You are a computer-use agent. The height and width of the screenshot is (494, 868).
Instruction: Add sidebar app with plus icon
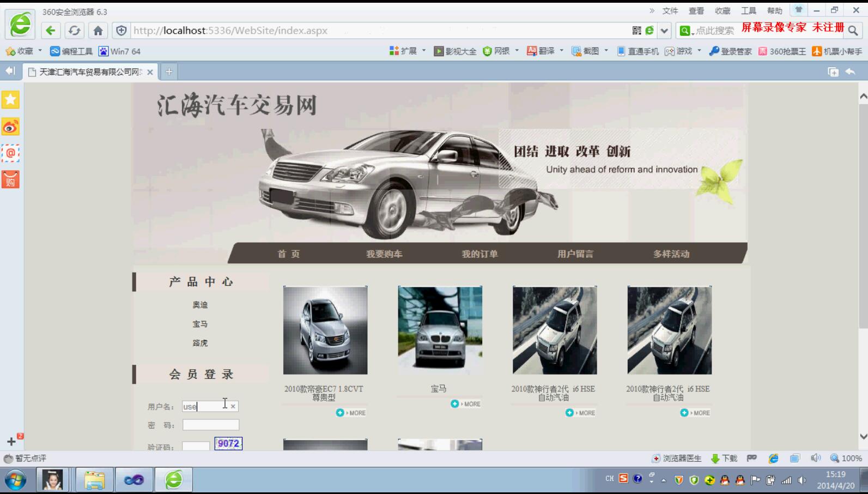11,441
